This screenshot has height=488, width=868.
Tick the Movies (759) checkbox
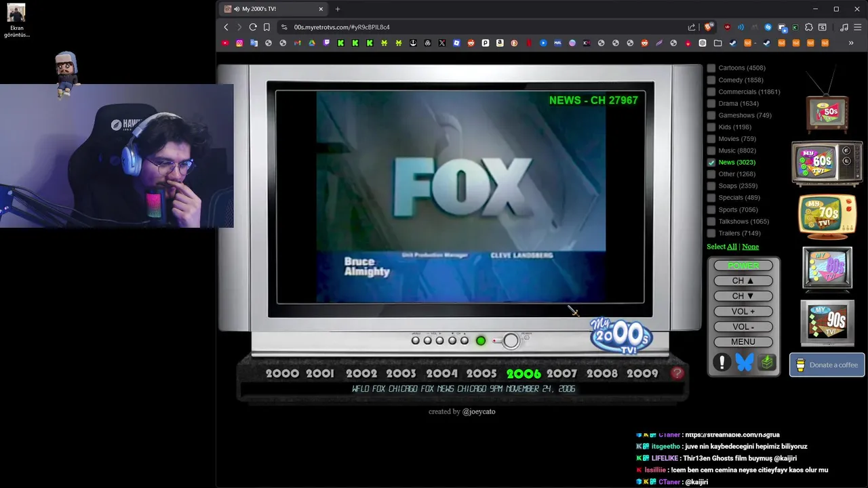tap(711, 139)
